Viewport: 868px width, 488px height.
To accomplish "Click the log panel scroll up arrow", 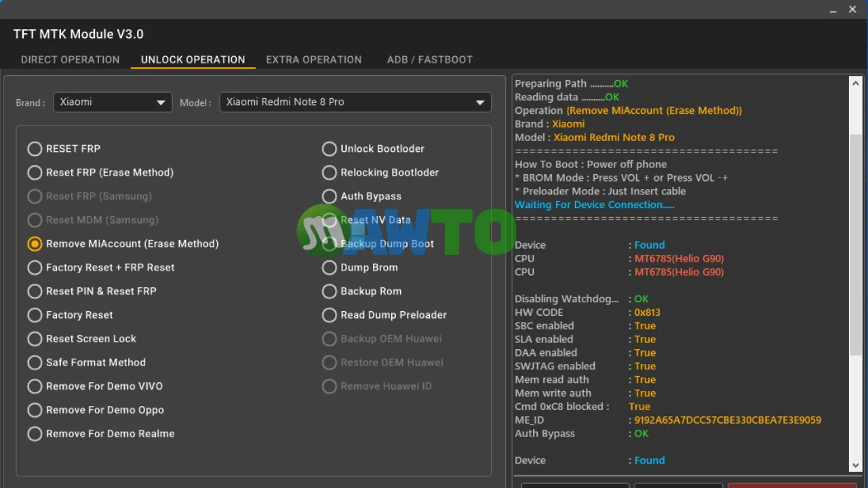I will coord(855,83).
